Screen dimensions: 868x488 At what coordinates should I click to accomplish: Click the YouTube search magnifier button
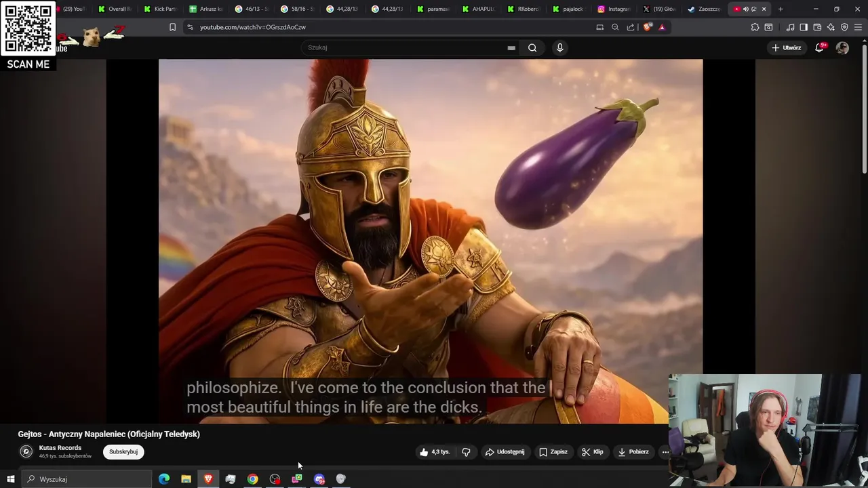[532, 47]
